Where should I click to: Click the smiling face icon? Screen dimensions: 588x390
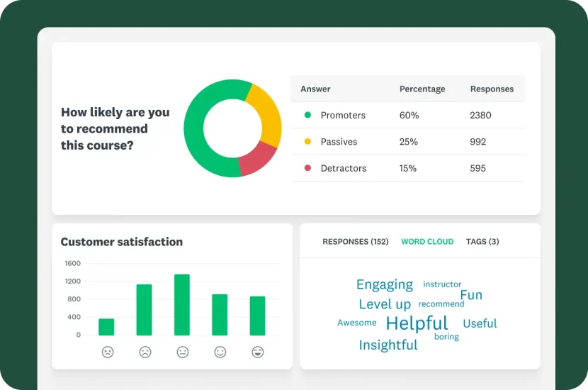tap(220, 352)
